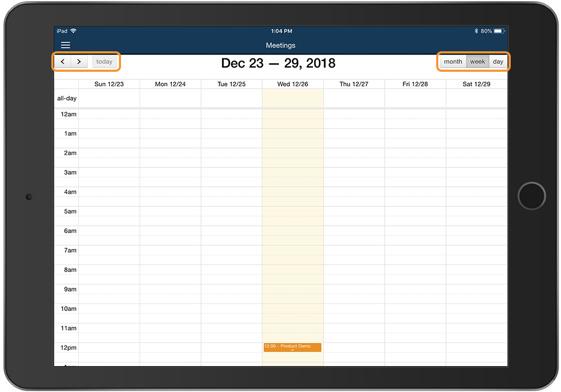The height and width of the screenshot is (392, 561).
Task: Tap the Dec 23 — 29, 2018 title
Action: click(x=278, y=63)
